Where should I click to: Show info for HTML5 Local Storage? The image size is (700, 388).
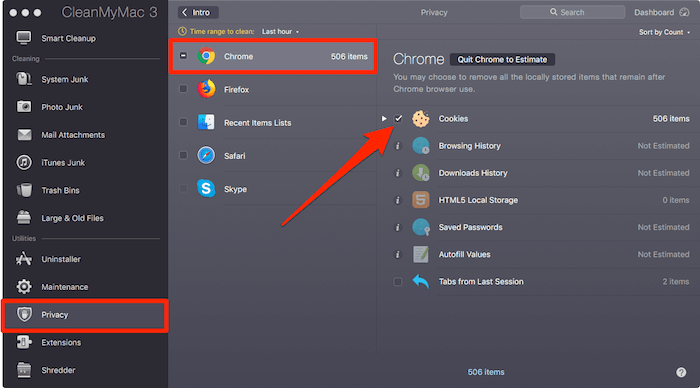coord(398,200)
